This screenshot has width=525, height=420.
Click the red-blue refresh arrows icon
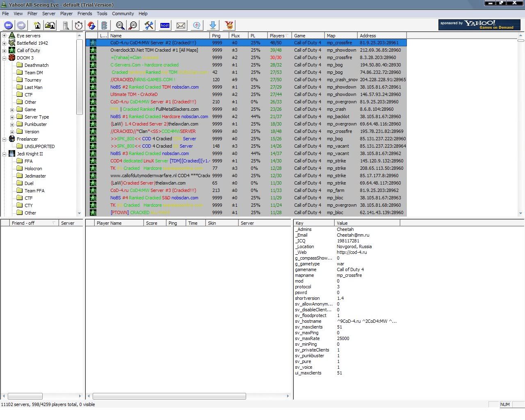(x=92, y=25)
